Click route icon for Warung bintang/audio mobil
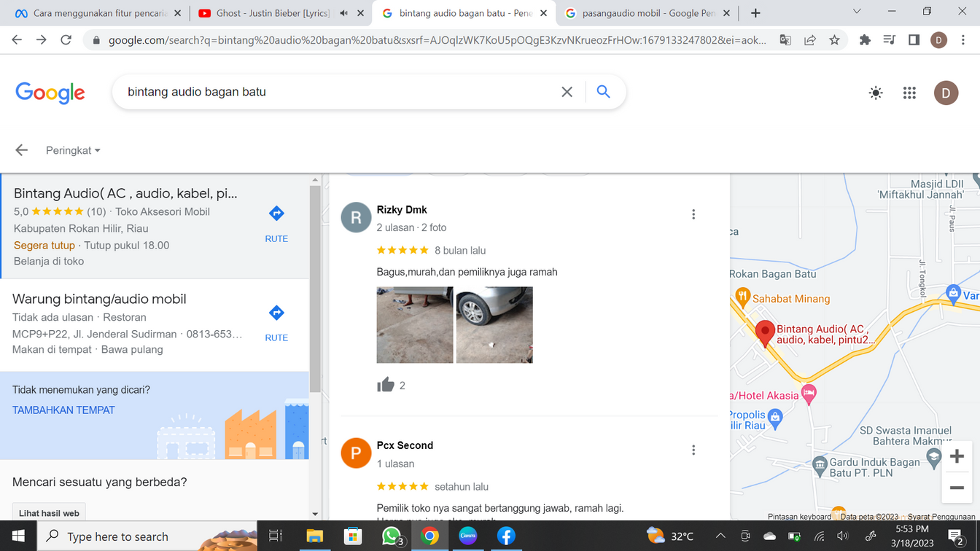Screen dimensions: 980x551 pyautogui.click(x=276, y=313)
